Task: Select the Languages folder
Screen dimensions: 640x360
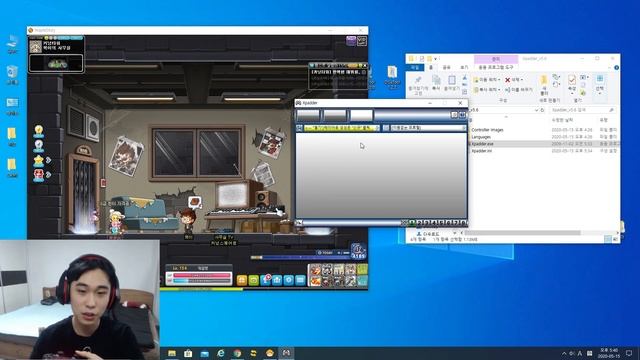Action: (x=481, y=137)
